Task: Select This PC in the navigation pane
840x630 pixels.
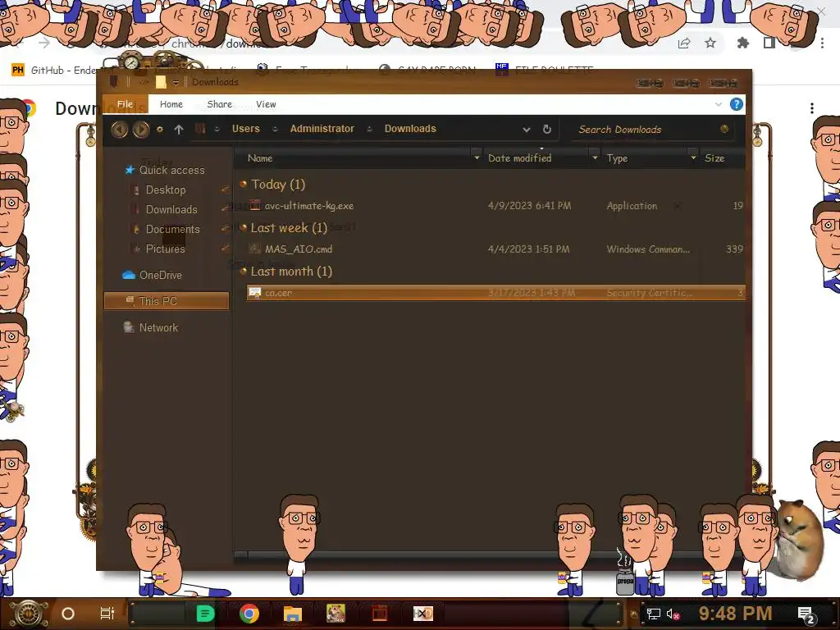Action: pyautogui.click(x=167, y=300)
